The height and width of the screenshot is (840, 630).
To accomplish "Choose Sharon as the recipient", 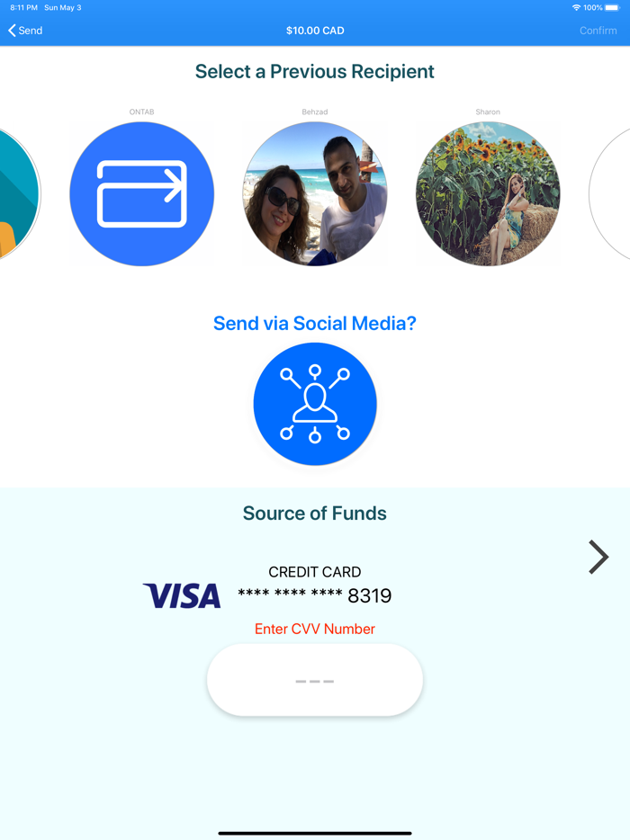I will 488,194.
